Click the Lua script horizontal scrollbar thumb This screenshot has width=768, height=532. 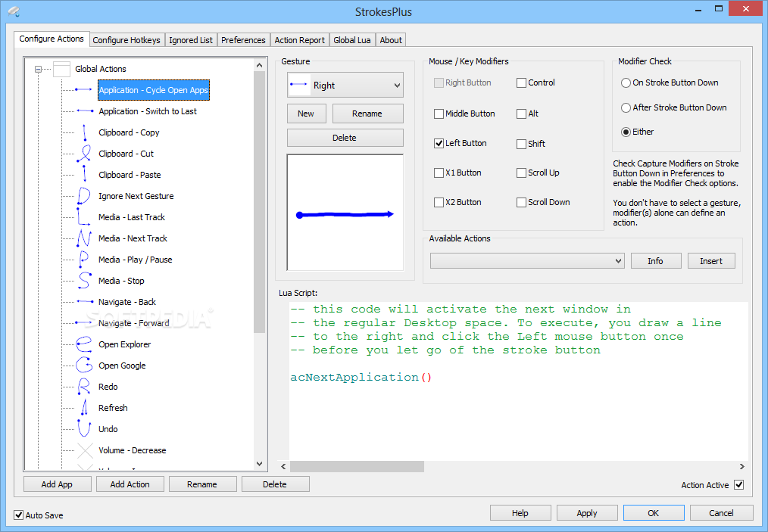(357, 466)
